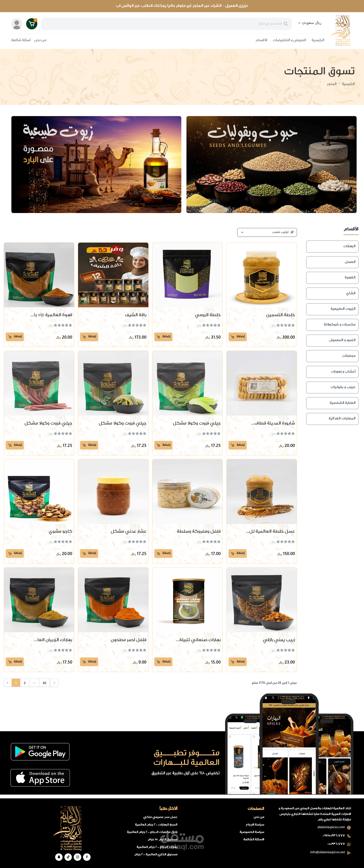The image size is (364, 868).
Task: Select the القهوة category filter
Action: (332, 278)
